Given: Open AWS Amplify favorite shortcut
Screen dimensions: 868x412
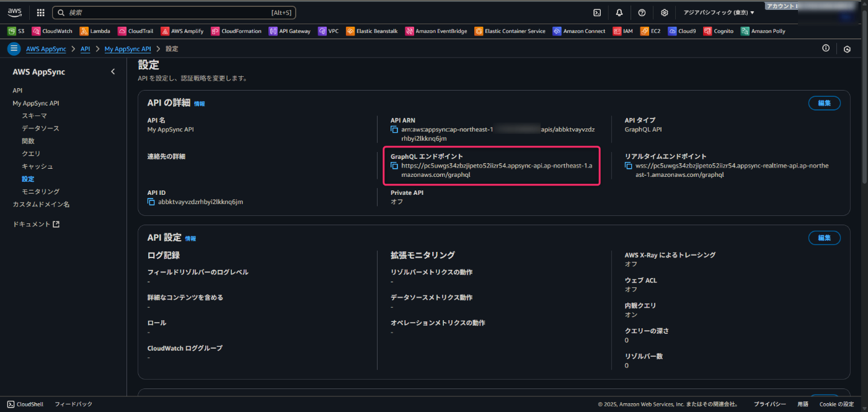Looking at the screenshot, I should (x=183, y=31).
